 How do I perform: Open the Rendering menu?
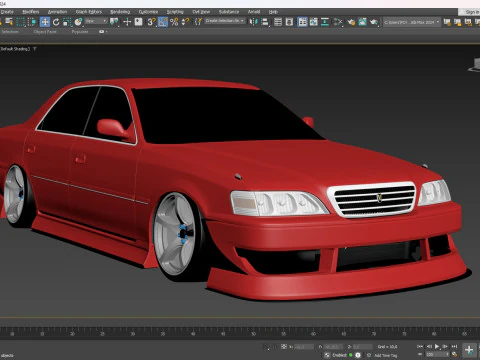pyautogui.click(x=120, y=12)
